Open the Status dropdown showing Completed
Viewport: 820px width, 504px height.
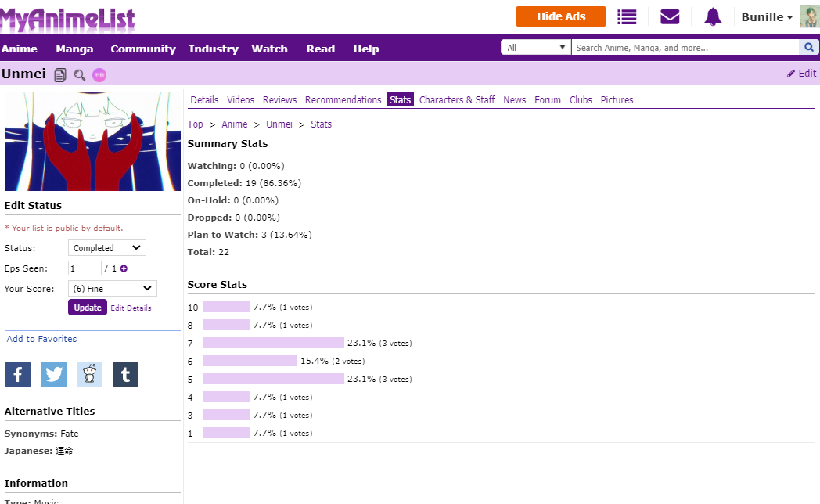click(106, 248)
